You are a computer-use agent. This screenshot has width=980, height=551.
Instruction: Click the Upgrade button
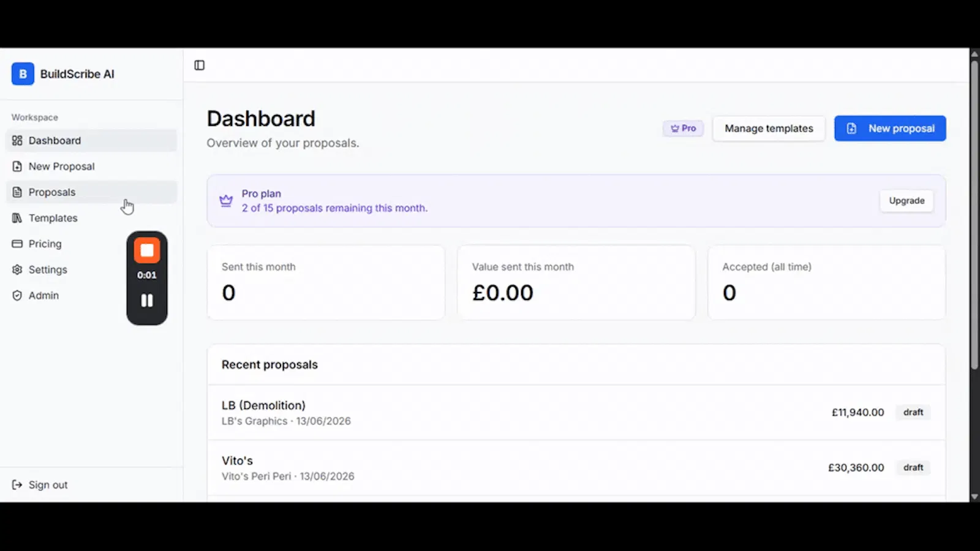click(907, 201)
